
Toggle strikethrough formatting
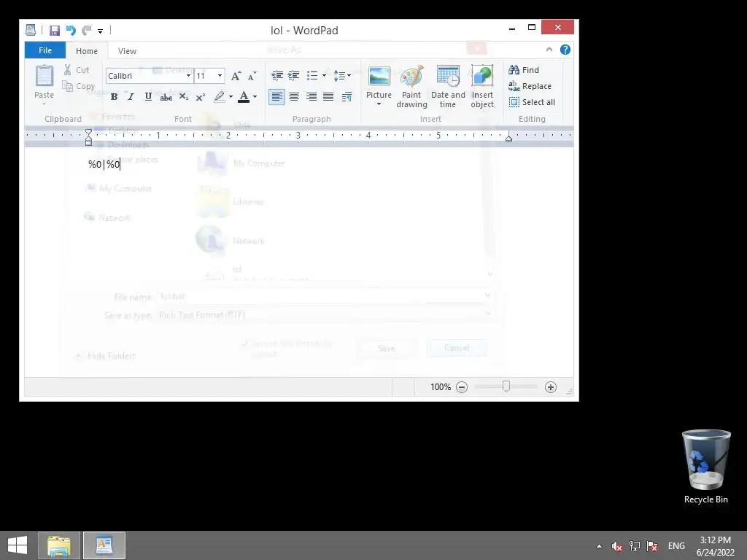[166, 97]
